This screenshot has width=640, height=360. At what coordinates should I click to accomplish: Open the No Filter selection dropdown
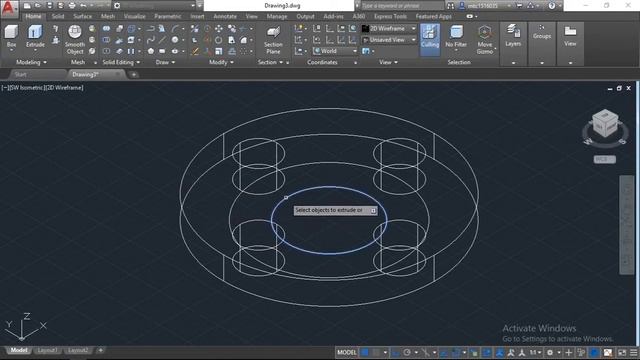456,38
